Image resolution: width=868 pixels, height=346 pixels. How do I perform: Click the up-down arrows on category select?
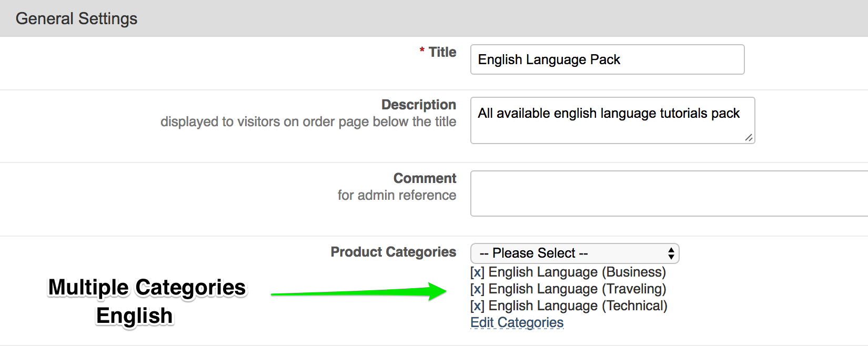pos(671,253)
